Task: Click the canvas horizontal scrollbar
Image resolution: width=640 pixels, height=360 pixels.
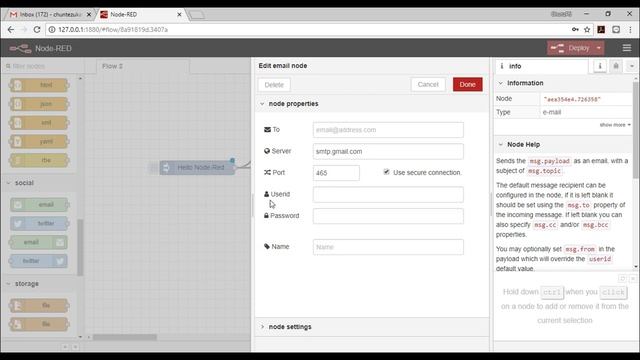Action: pyautogui.click(x=124, y=337)
